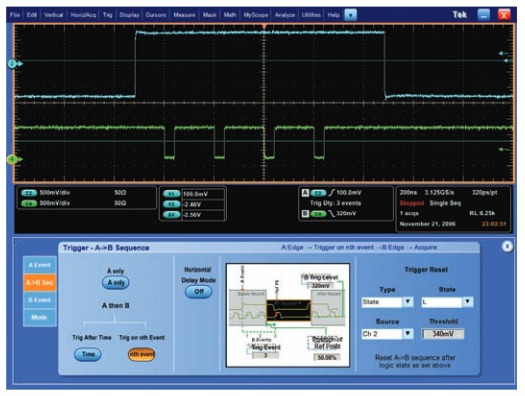Click the 100.0mV V1 cursor value
This screenshot has height=396, width=525.
196,194
